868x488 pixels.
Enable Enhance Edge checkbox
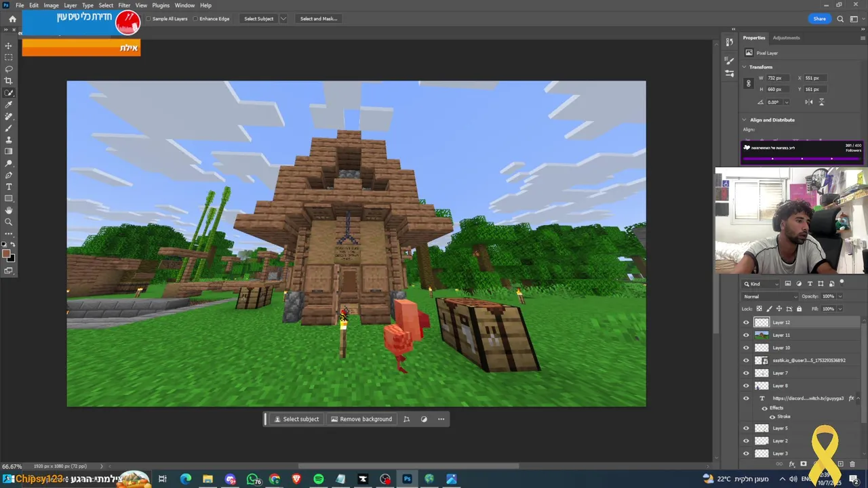tap(195, 19)
